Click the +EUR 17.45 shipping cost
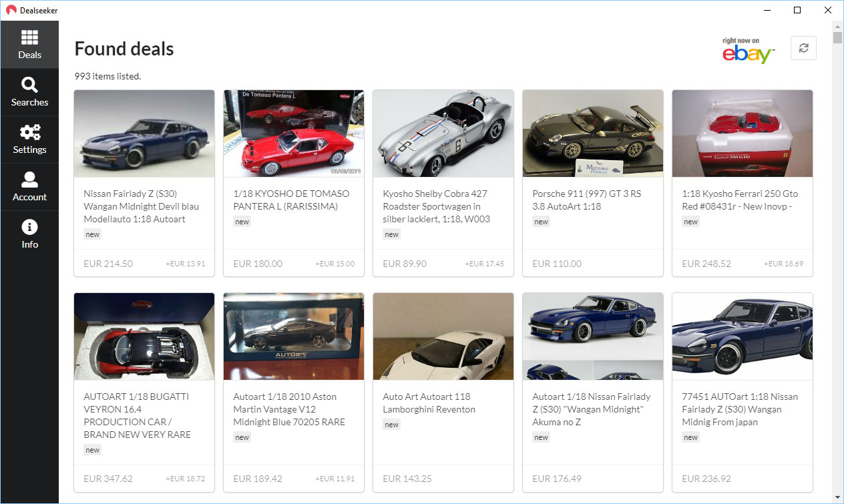The height and width of the screenshot is (504, 844). (x=485, y=264)
